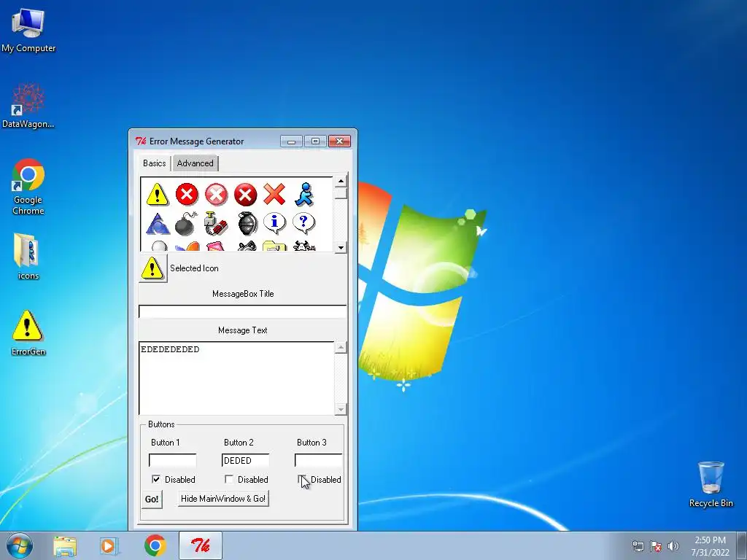Click Message Text scroll down arrow
747x560 pixels.
(341, 408)
